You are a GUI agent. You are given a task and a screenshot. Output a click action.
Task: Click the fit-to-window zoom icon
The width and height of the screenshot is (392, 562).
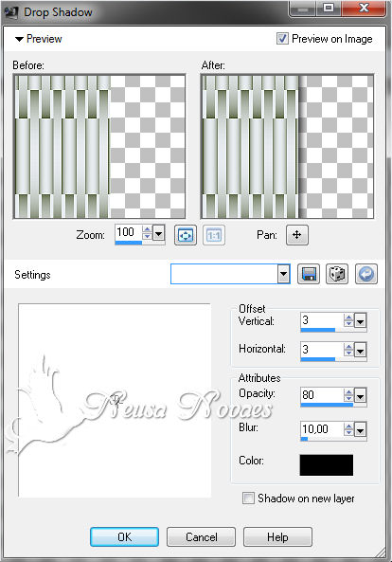(x=185, y=235)
